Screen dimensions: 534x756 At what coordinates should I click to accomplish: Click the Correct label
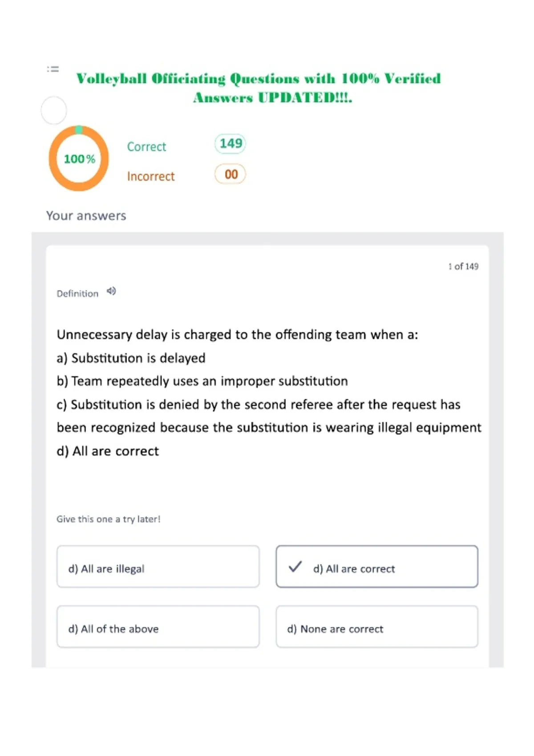point(146,147)
